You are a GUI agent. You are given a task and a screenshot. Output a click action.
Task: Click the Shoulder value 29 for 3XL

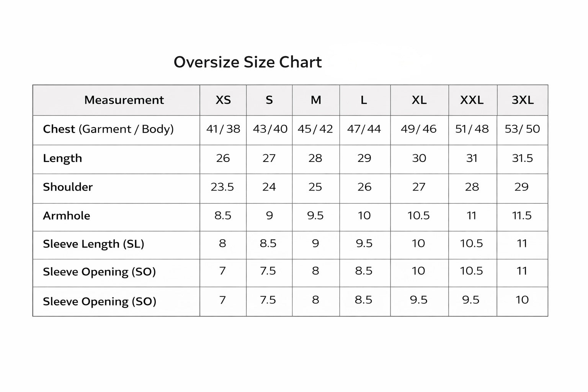click(522, 187)
